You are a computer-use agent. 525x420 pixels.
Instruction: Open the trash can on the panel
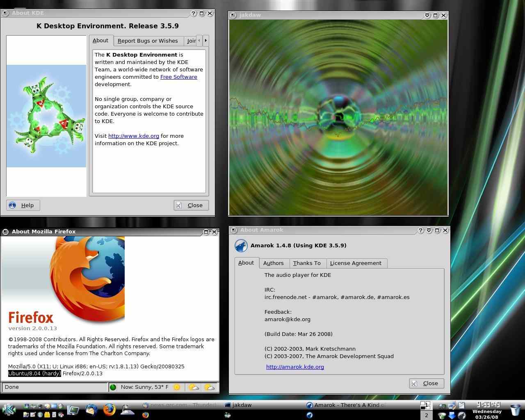tap(515, 410)
